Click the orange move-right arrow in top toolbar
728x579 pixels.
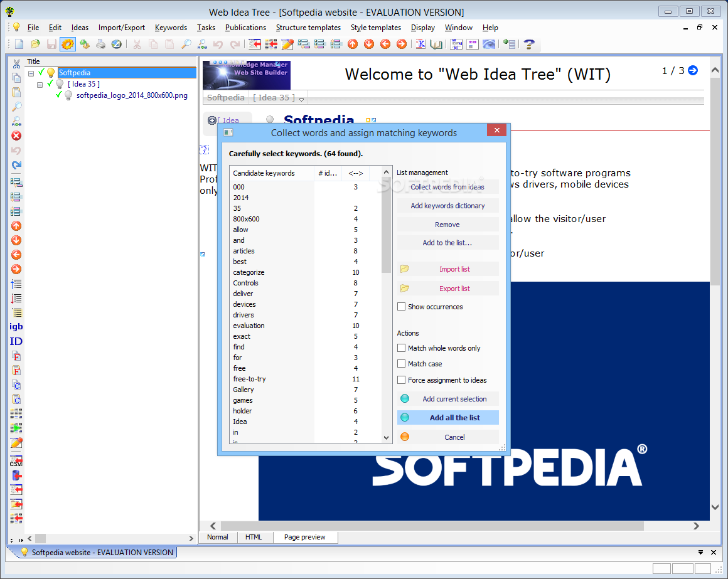[402, 44]
